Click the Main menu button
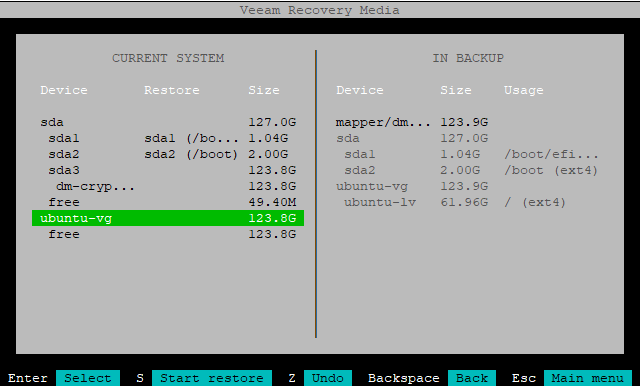The width and height of the screenshot is (640, 386). click(x=588, y=378)
